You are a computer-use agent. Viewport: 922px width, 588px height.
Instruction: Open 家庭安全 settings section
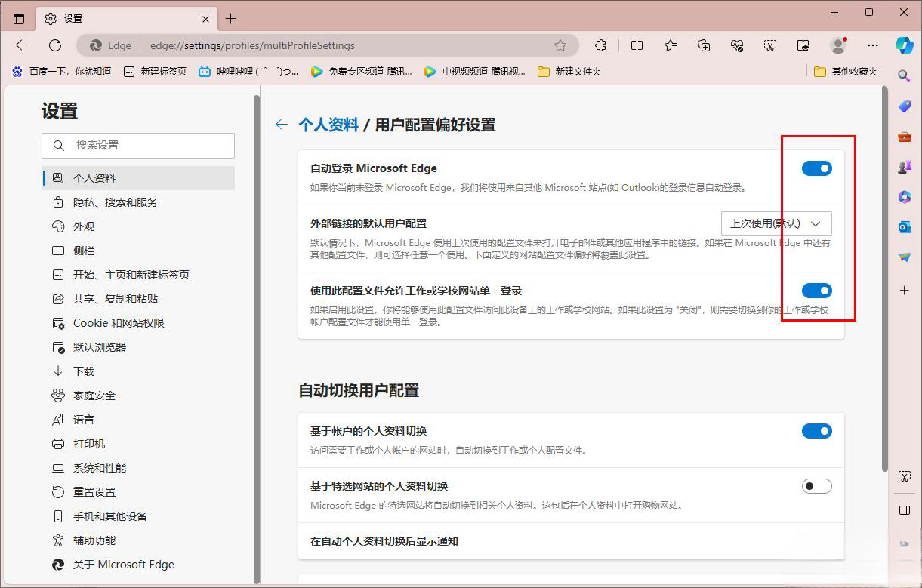click(139, 396)
